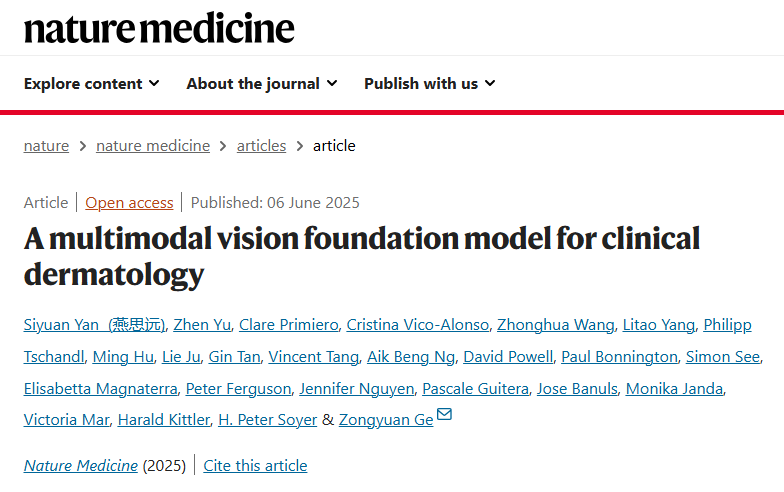
Task: Click the nature medicine logo
Action: pyautogui.click(x=159, y=28)
